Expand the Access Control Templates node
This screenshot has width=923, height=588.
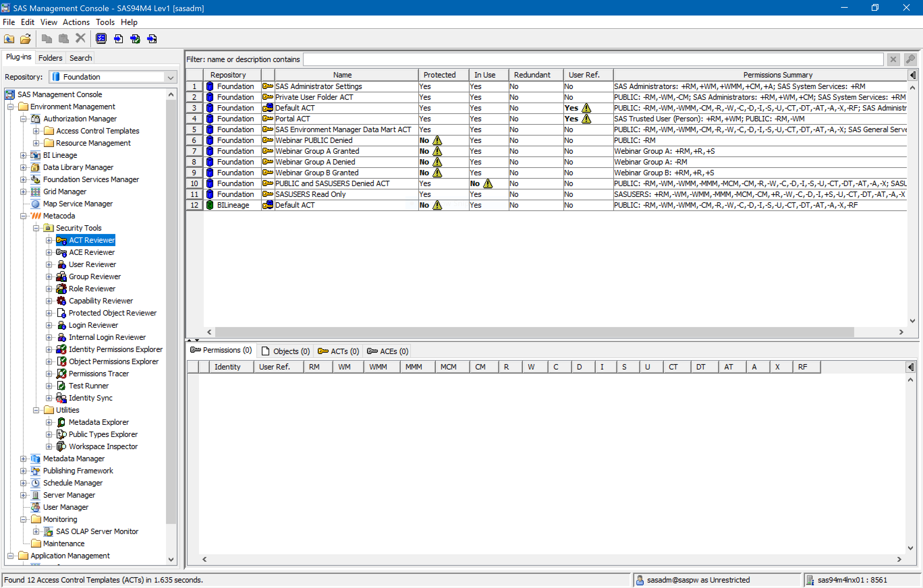pyautogui.click(x=36, y=131)
